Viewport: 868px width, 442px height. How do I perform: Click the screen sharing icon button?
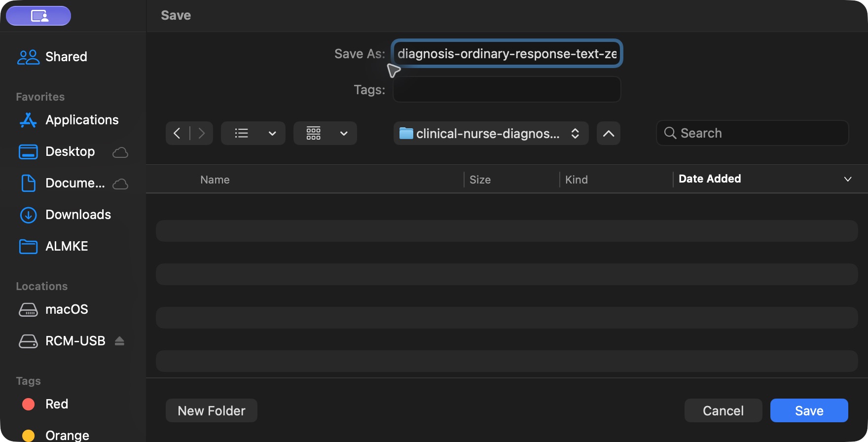click(x=38, y=16)
